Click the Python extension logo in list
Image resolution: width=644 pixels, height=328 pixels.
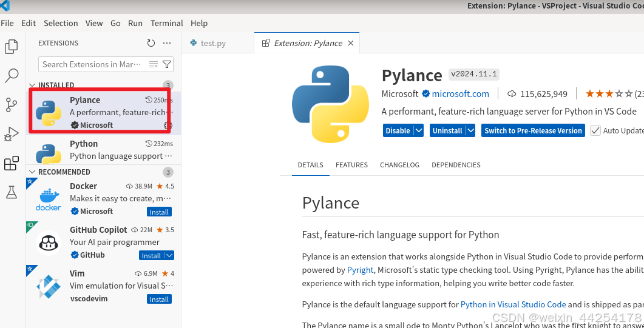pyautogui.click(x=49, y=153)
